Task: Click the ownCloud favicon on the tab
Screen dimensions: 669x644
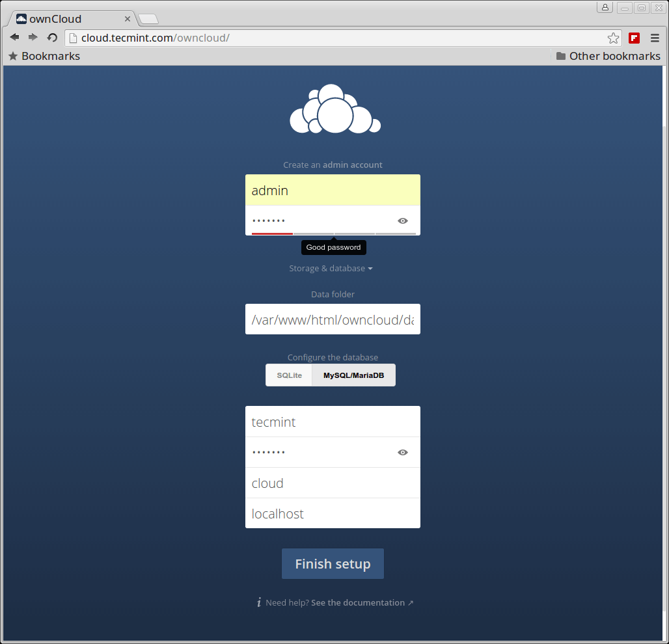Action: coord(21,18)
